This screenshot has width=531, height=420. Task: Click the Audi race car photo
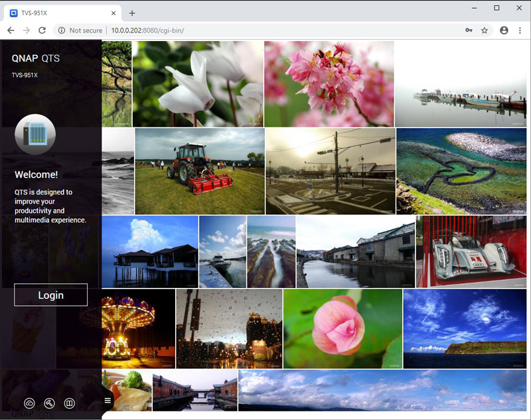click(x=471, y=251)
